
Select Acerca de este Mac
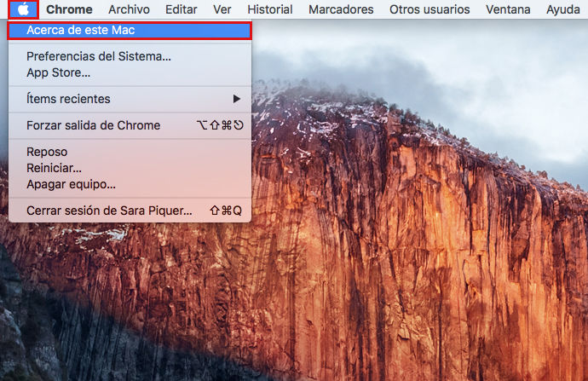coord(130,31)
